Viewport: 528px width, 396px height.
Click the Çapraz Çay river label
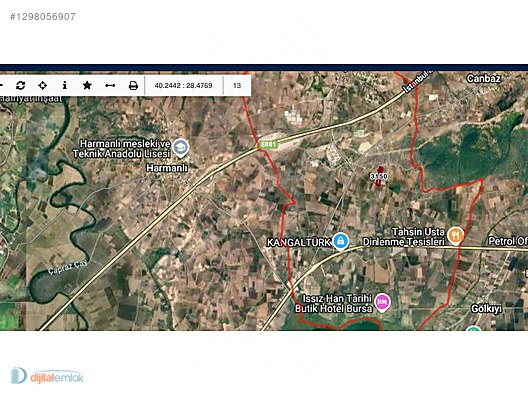pos(67,267)
